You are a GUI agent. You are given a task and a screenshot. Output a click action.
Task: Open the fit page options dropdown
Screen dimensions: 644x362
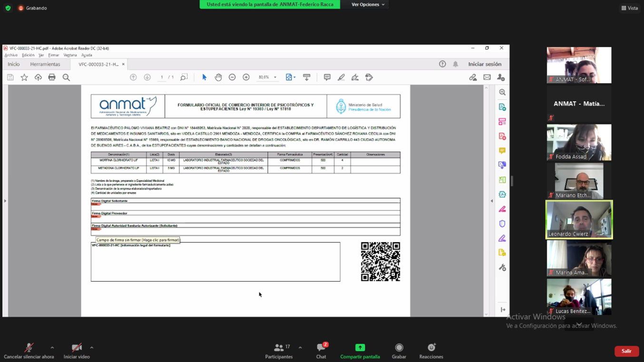[291, 77]
